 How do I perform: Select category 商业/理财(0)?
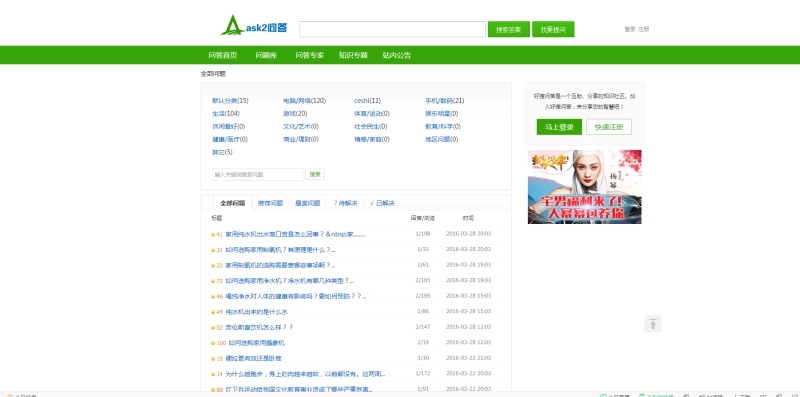301,139
